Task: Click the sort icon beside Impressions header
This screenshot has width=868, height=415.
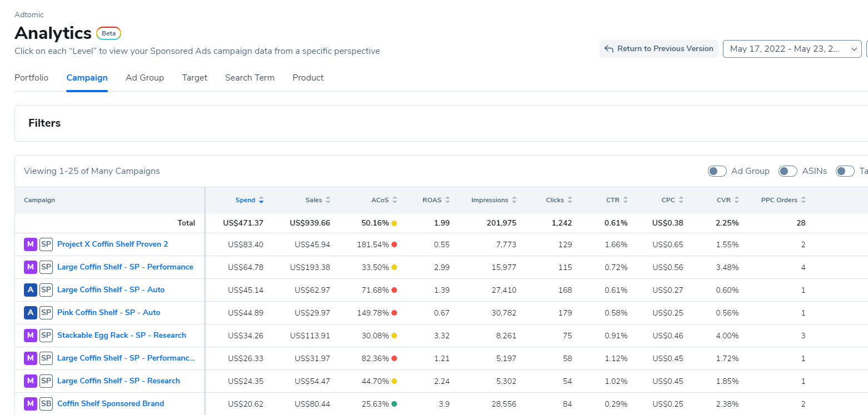Action: point(514,200)
